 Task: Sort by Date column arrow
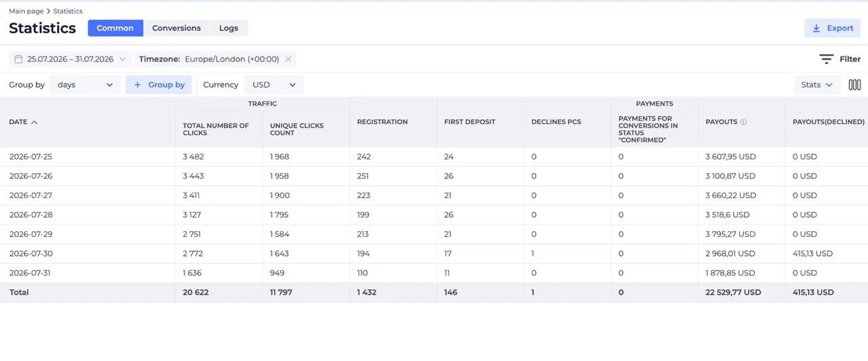coord(35,122)
